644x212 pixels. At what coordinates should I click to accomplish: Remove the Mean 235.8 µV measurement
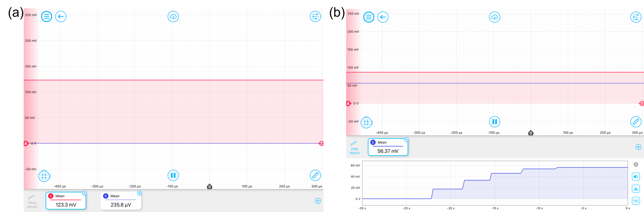click(140, 193)
